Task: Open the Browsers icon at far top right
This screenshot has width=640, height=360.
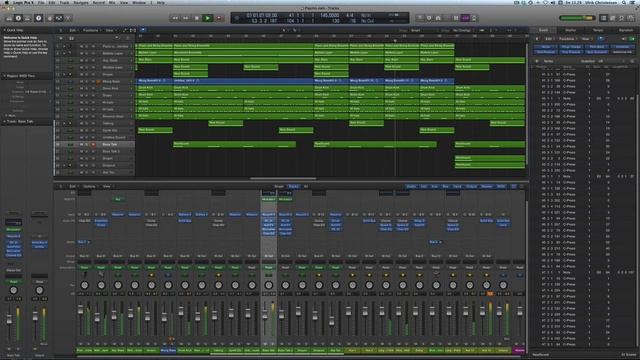Action: (x=631, y=18)
